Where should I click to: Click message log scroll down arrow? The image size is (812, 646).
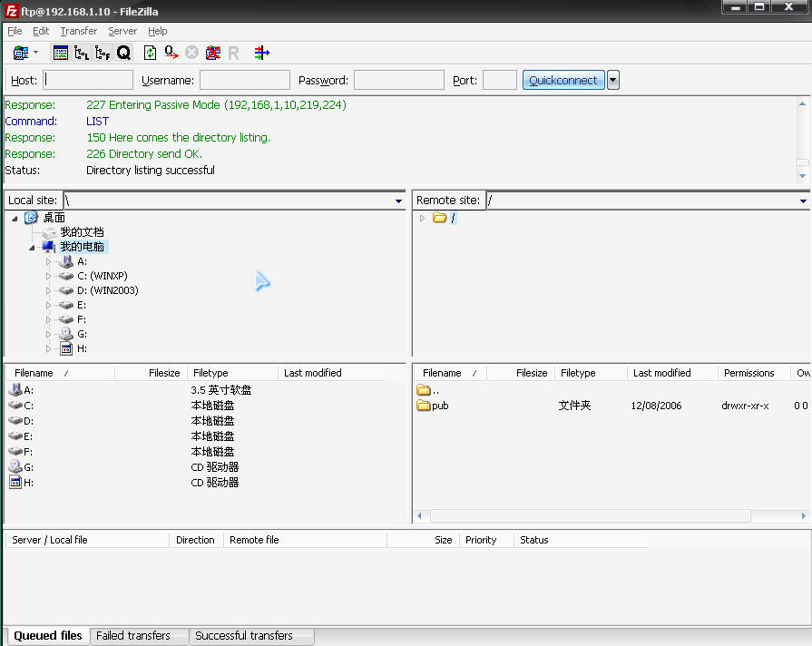[x=802, y=176]
